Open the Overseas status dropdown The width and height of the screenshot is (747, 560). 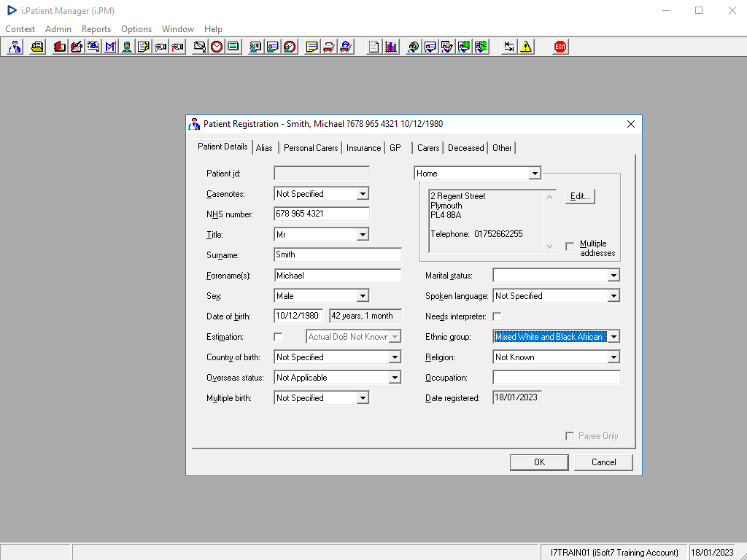[395, 378]
